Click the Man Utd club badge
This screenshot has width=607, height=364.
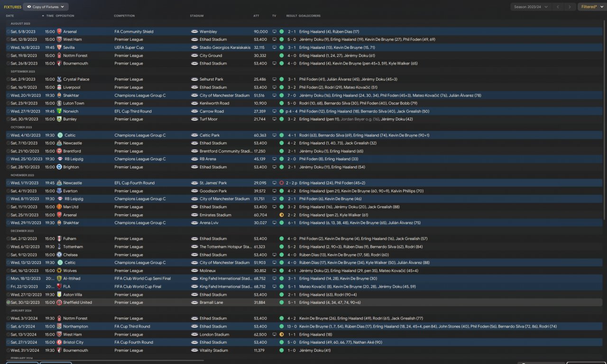(59, 207)
